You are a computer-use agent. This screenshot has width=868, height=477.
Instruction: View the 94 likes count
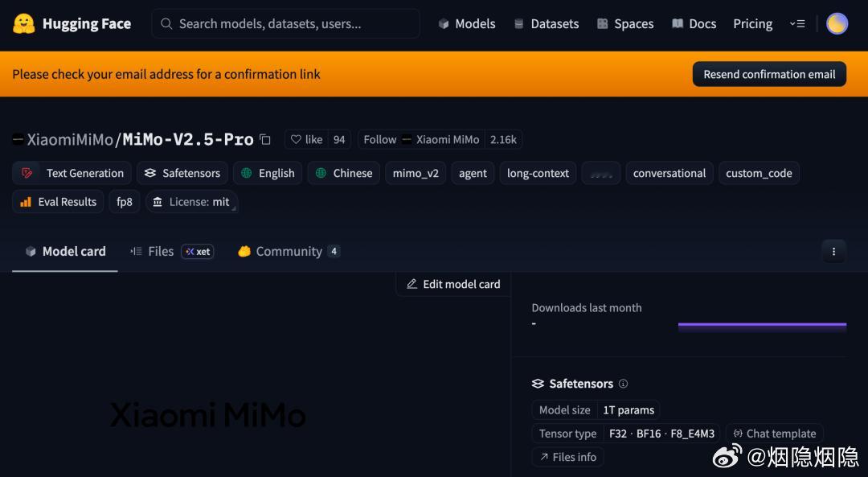339,140
